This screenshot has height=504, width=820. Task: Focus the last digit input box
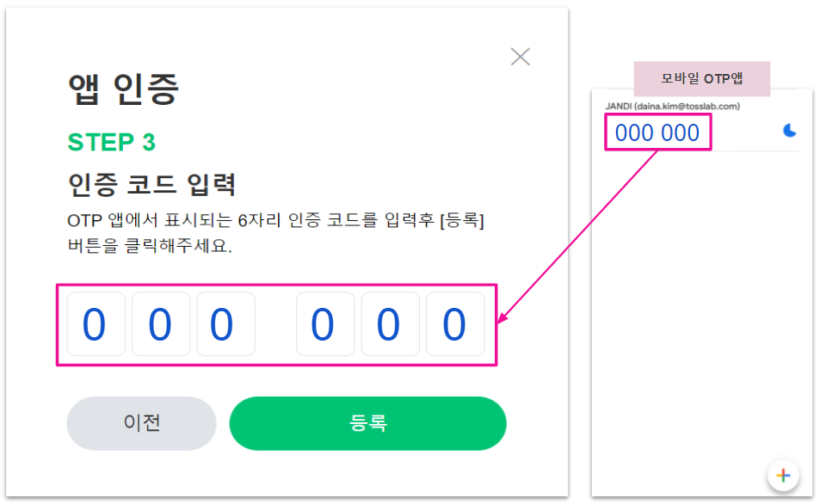click(x=455, y=324)
